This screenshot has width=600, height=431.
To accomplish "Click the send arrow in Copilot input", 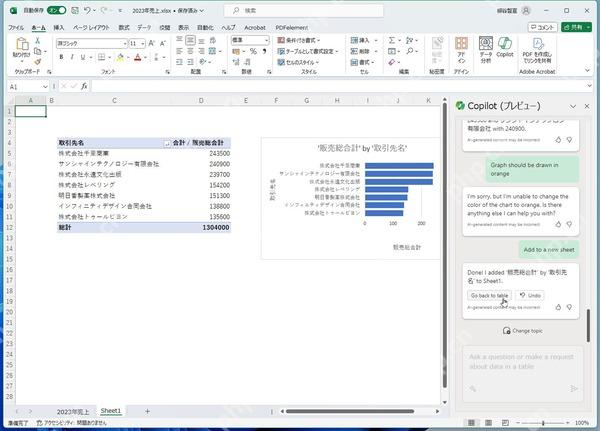I will [x=574, y=389].
